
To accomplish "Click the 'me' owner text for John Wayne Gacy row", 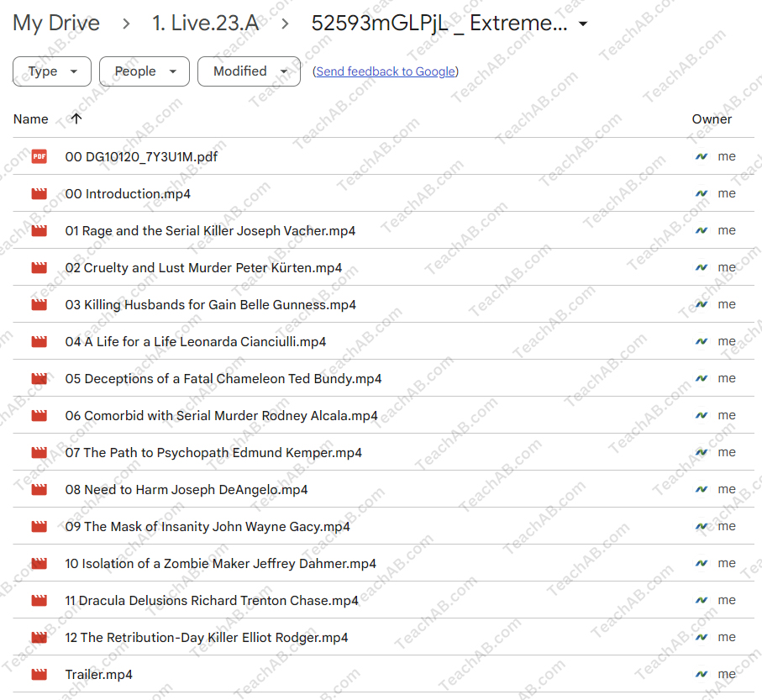I will coord(727,526).
